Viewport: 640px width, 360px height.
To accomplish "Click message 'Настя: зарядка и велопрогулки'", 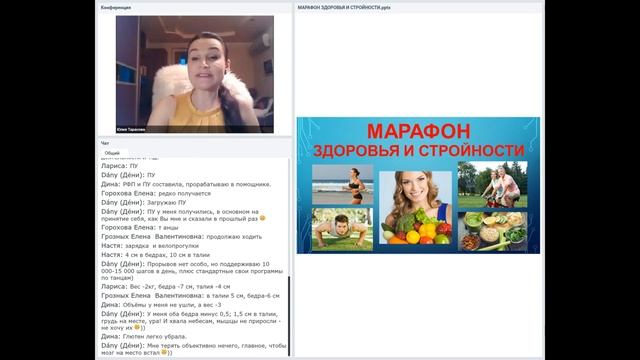I will click(x=150, y=246).
